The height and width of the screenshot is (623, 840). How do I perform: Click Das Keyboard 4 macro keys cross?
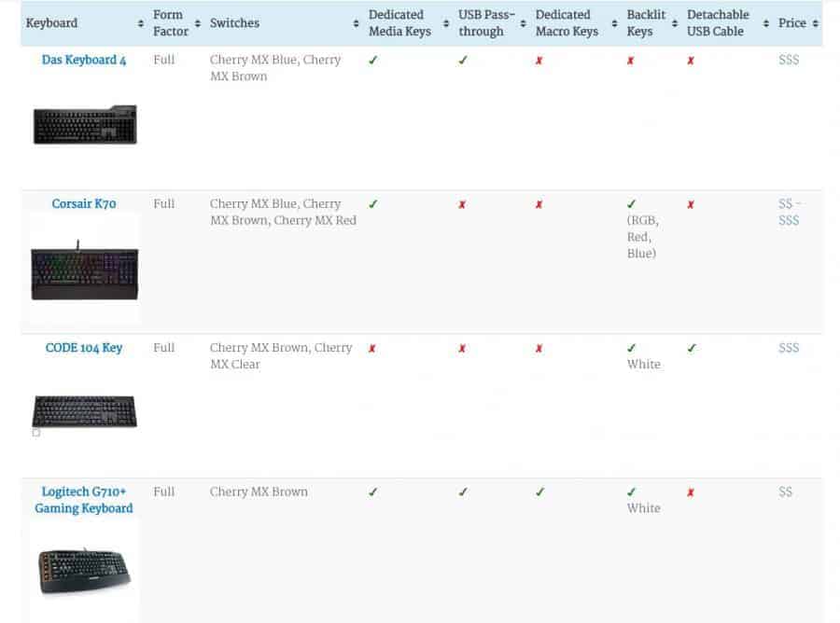539,61
